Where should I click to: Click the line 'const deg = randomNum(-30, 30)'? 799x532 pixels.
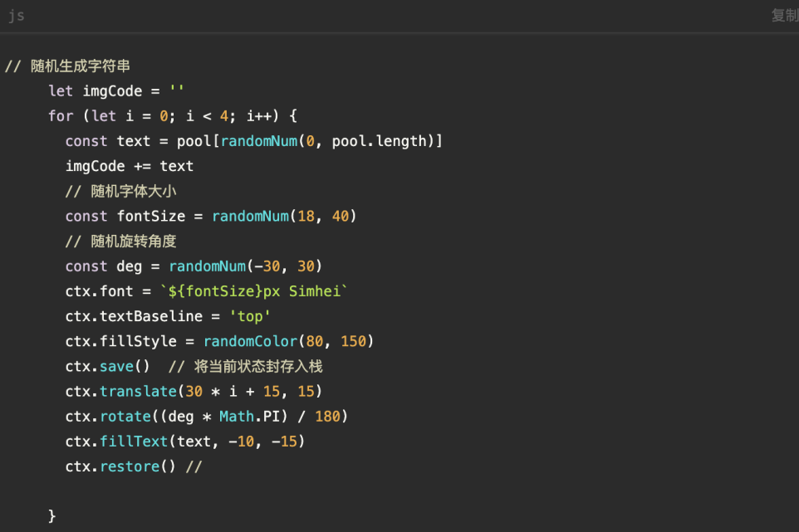(x=194, y=266)
